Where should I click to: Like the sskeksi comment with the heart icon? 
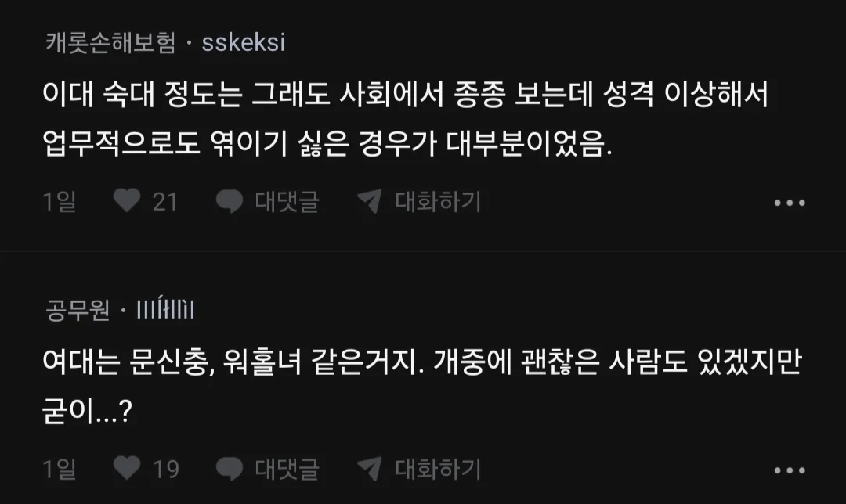(x=126, y=202)
